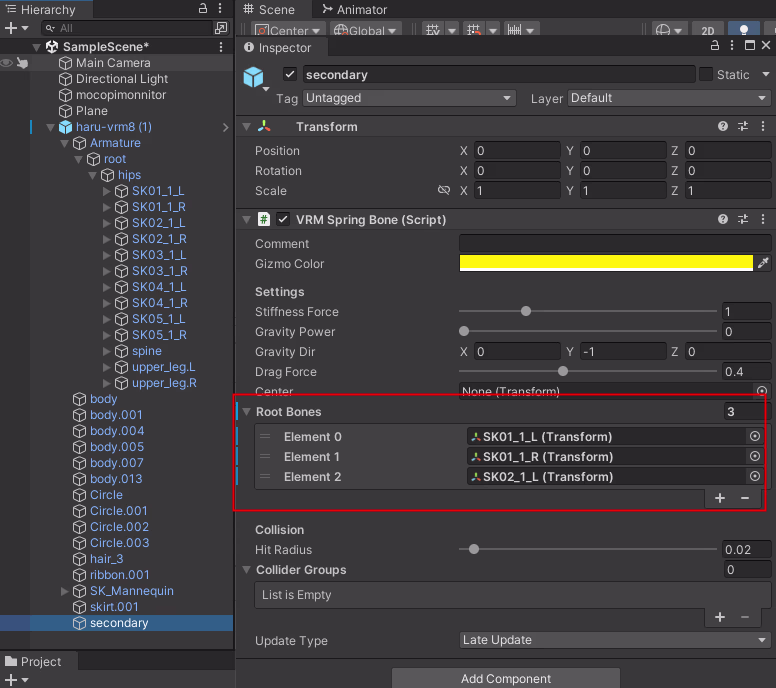Click the Comment text field
The height and width of the screenshot is (688, 776).
615,244
